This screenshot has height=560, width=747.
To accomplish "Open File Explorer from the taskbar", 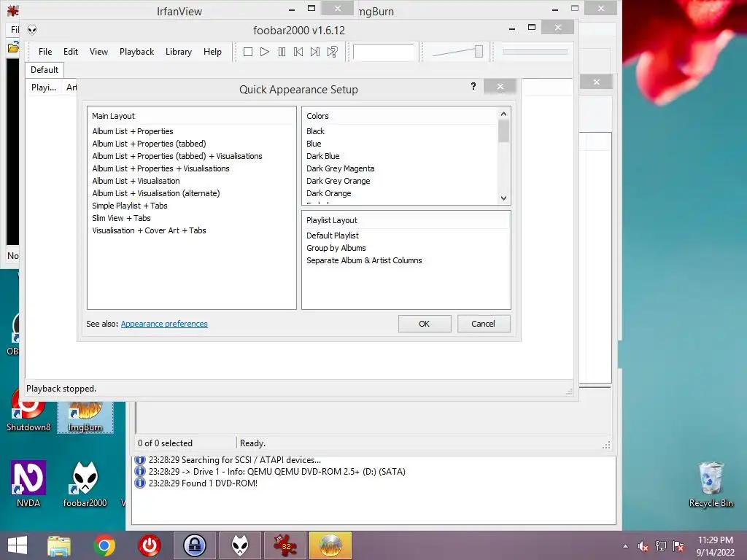I will pyautogui.click(x=59, y=545).
